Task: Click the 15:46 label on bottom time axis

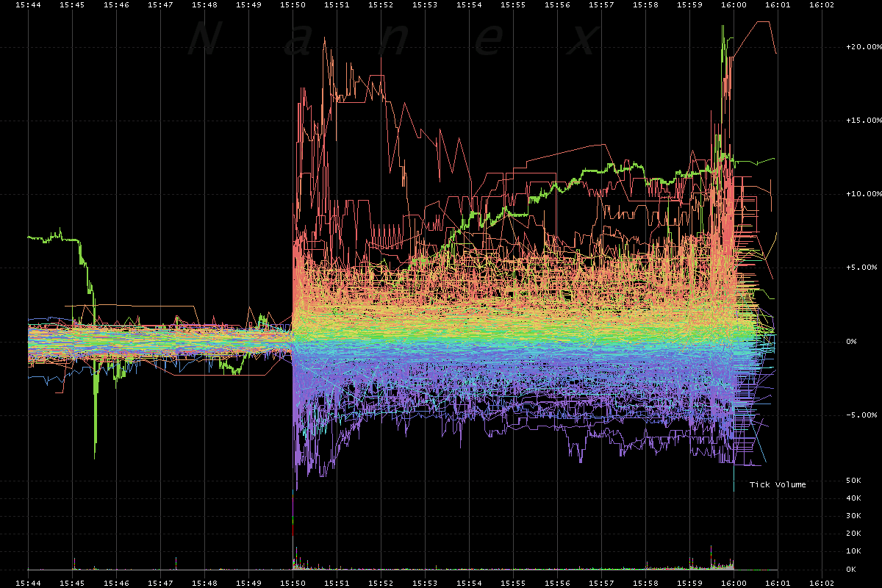Action: [x=116, y=583]
